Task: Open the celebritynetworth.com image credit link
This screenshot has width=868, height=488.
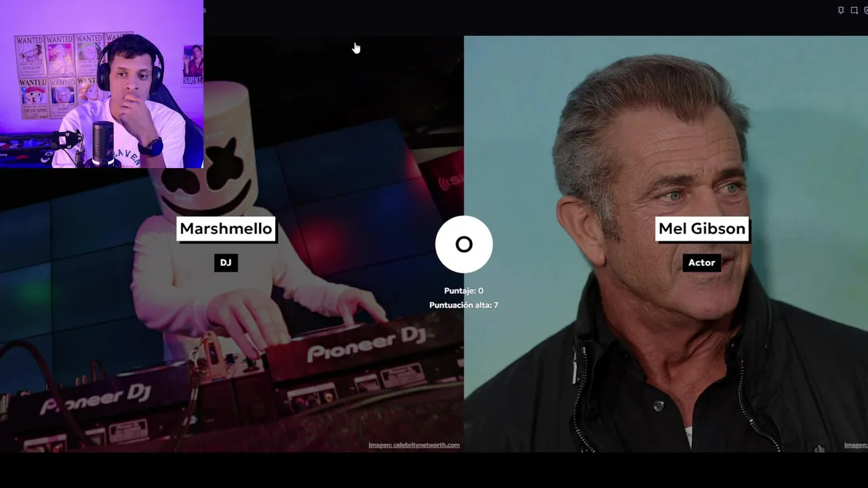Action: [x=414, y=445]
